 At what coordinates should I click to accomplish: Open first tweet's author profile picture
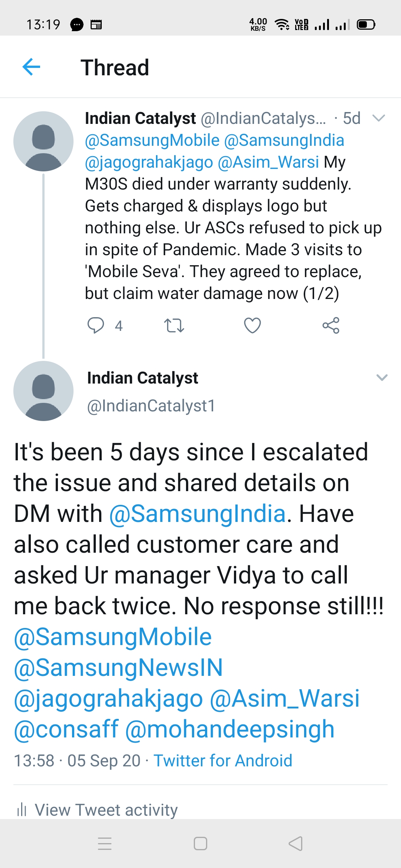(43, 141)
